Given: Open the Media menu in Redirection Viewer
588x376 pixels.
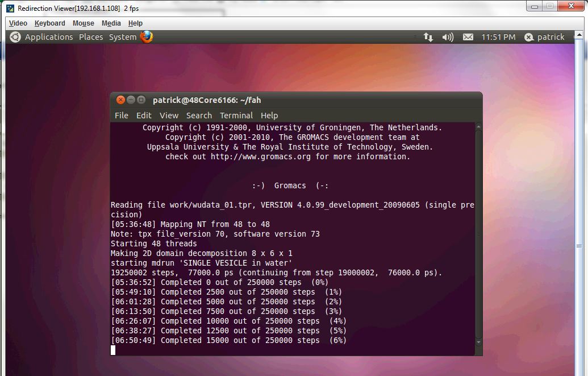Looking at the screenshot, I should [111, 23].
